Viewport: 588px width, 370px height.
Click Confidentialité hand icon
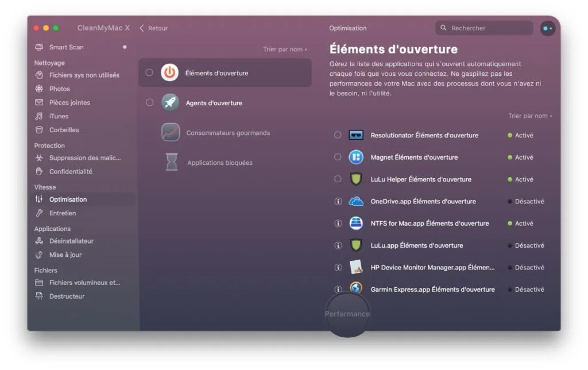click(x=39, y=171)
